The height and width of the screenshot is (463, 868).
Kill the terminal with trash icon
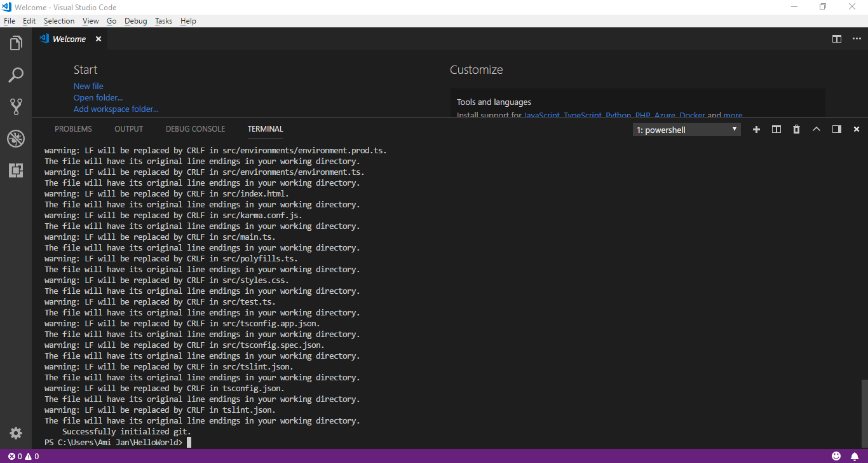click(796, 129)
